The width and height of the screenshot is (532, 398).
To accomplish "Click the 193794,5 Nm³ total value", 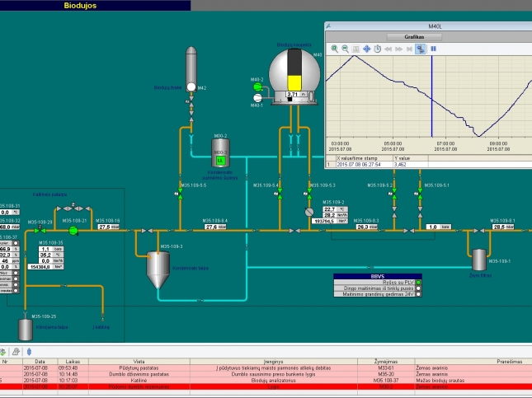I will (x=329, y=221).
